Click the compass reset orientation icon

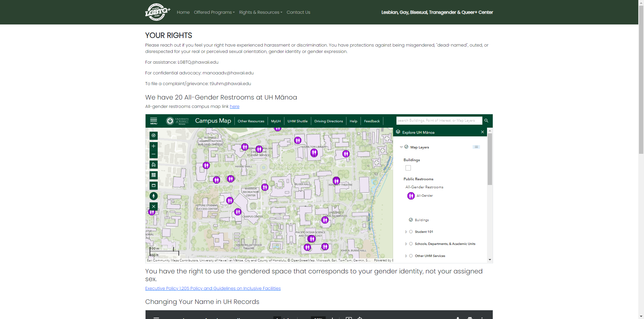click(x=154, y=196)
